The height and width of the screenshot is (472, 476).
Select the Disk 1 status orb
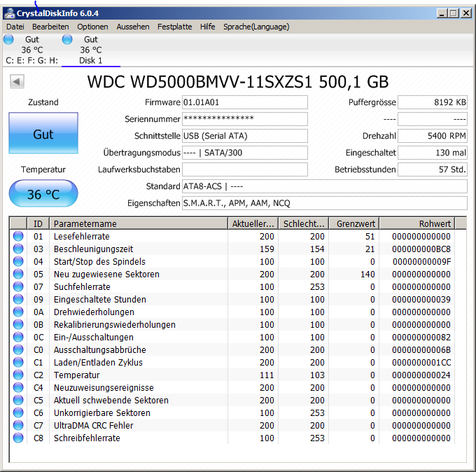[x=67, y=39]
